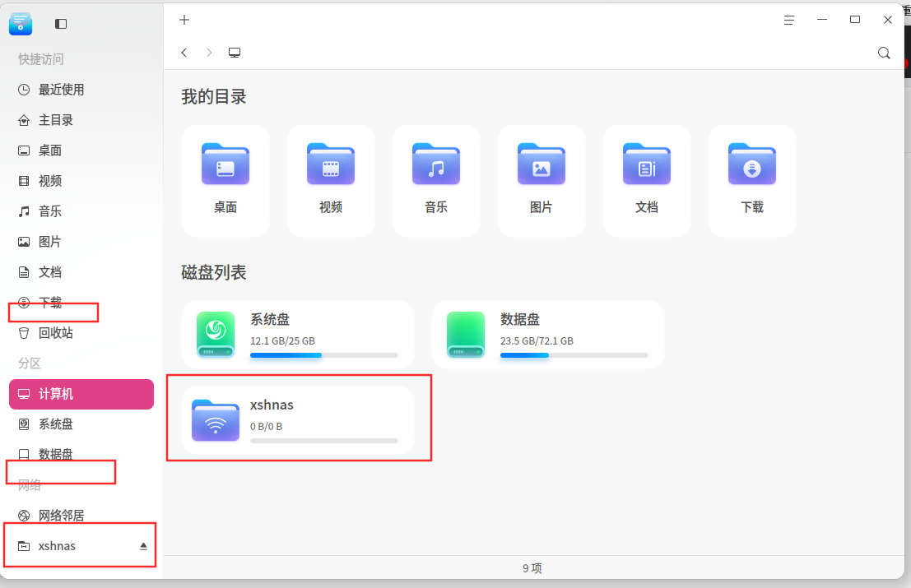911x588 pixels.
Task: Open the xshnas disk entry in disk list
Action: 299,418
